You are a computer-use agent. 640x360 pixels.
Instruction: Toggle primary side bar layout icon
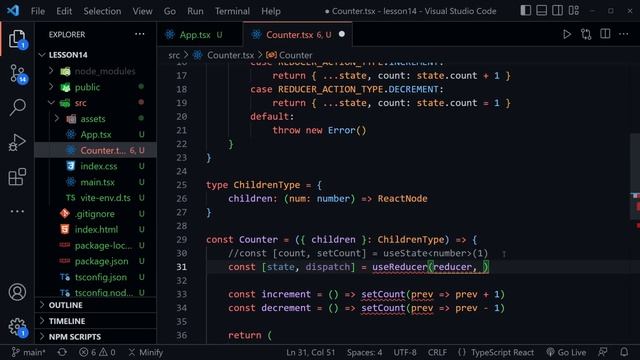[526, 11]
